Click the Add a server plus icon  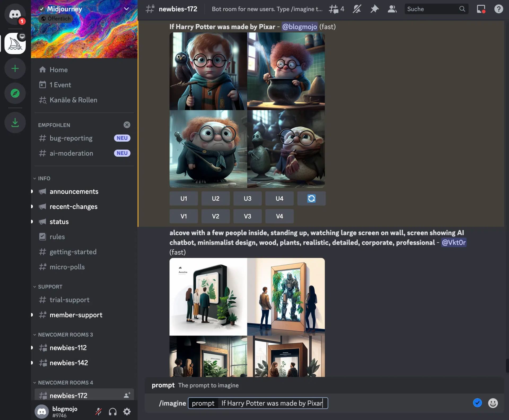click(x=15, y=68)
